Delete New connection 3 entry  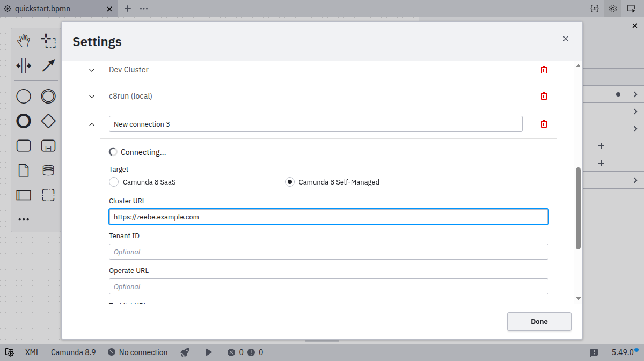[x=544, y=124]
